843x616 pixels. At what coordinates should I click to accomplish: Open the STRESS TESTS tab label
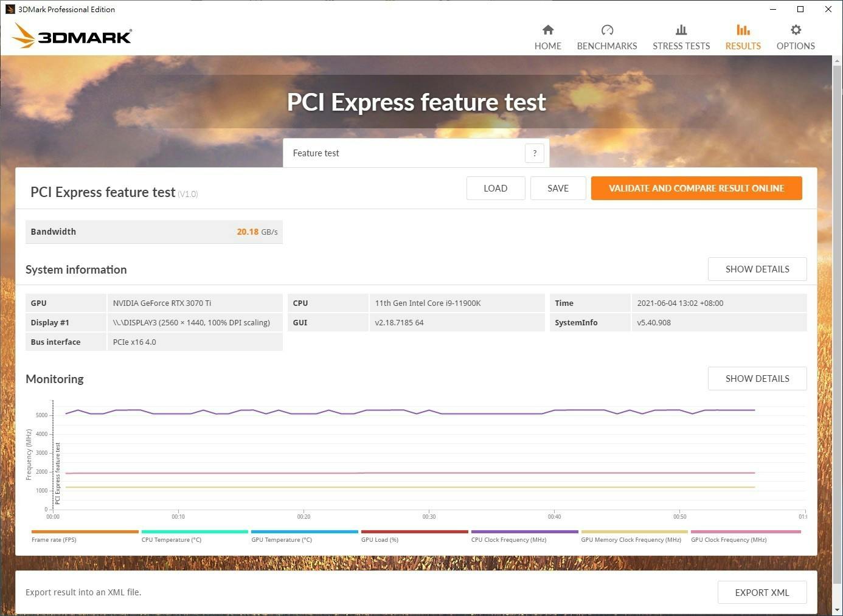click(681, 46)
